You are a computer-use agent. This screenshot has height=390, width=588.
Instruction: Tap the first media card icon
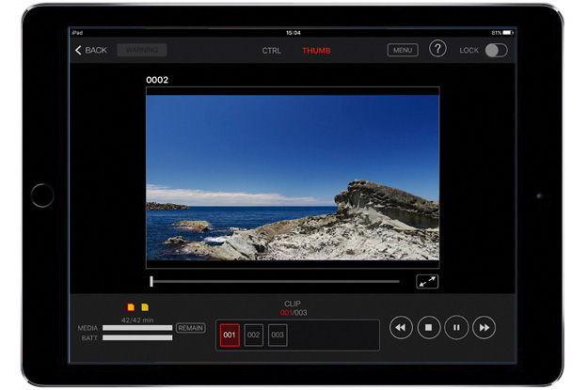[131, 307]
